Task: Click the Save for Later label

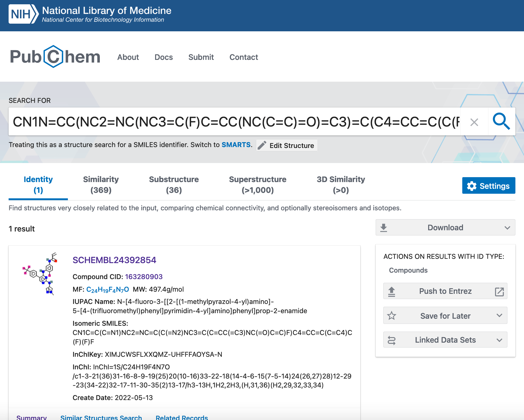Action: 445,316
